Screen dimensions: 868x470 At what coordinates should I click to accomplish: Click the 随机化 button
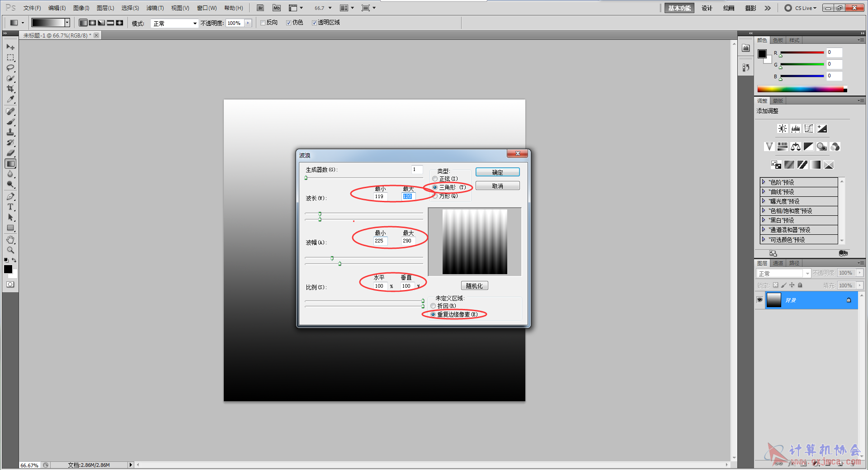474,286
